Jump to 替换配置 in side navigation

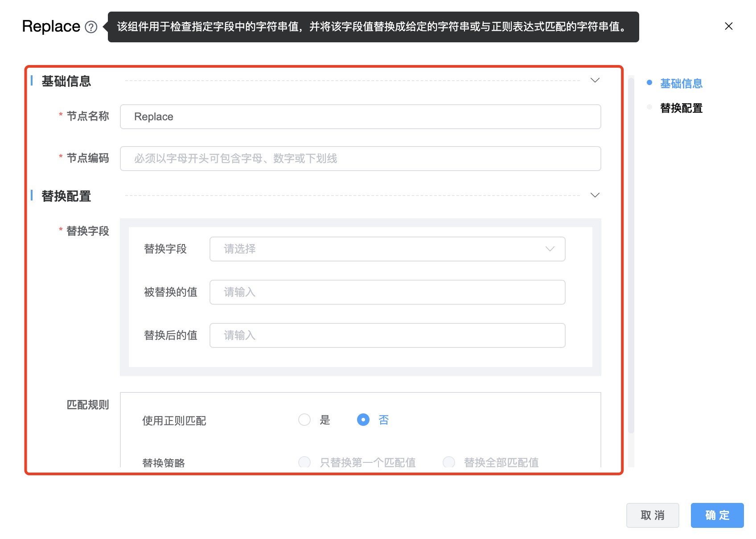point(681,108)
